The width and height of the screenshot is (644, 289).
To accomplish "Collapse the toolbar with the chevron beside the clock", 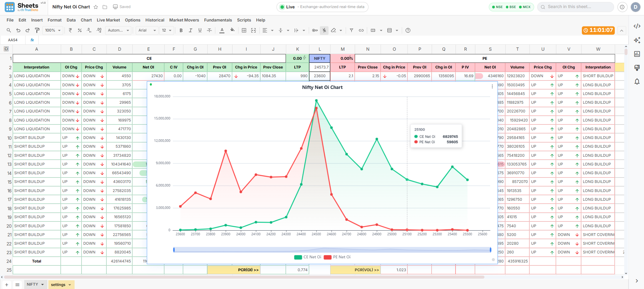I will 621,31.
